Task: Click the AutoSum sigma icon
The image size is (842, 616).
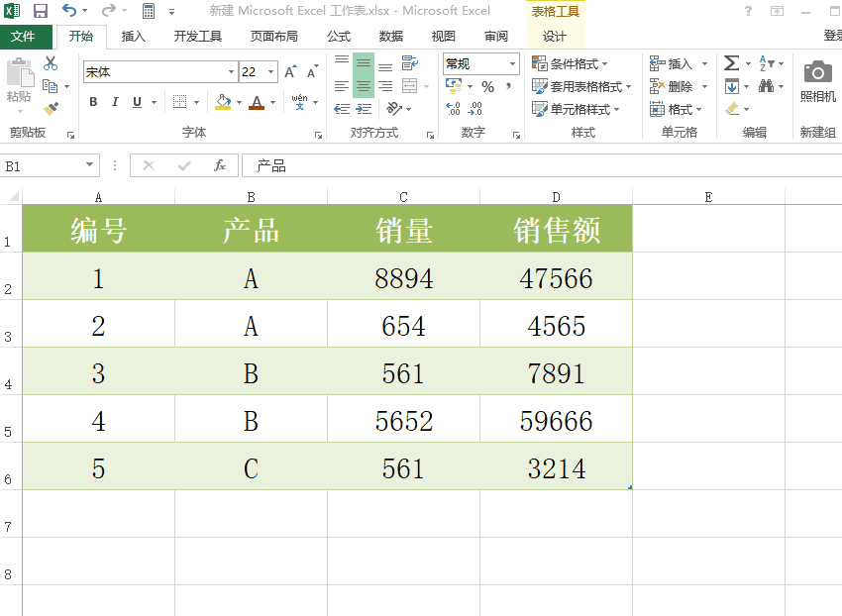Action: point(731,61)
